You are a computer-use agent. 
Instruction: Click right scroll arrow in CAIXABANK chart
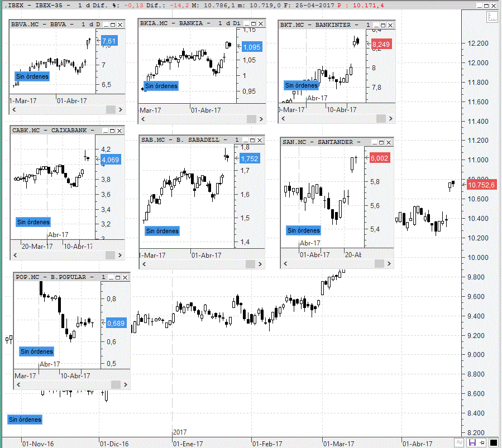(x=119, y=255)
